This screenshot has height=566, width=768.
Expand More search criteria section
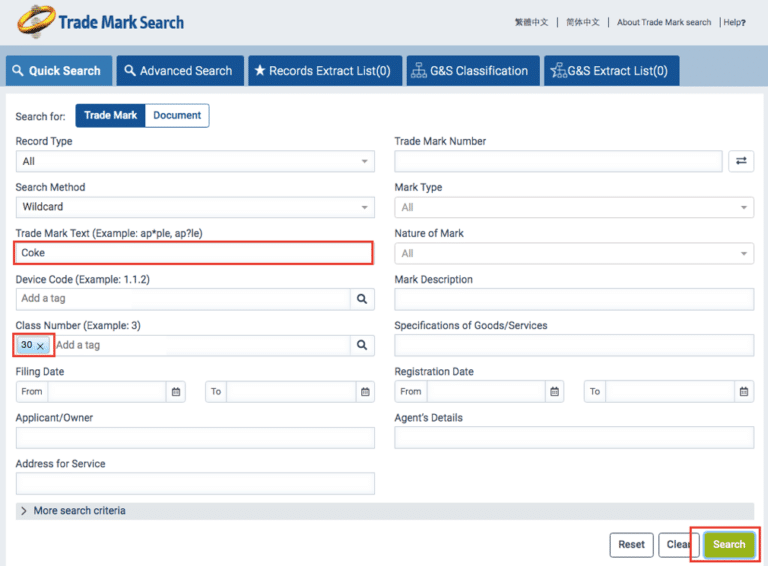coord(79,510)
